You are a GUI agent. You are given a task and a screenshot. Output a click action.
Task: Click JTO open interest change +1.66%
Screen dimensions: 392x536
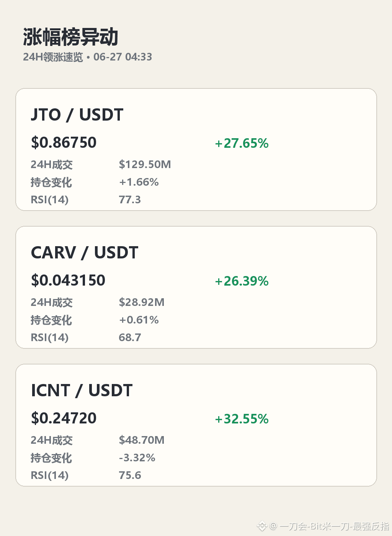pos(139,182)
